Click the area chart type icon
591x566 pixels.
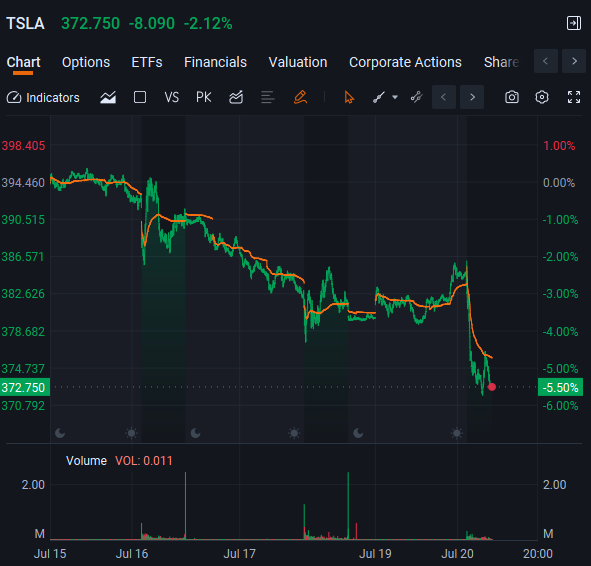pyautogui.click(x=108, y=98)
